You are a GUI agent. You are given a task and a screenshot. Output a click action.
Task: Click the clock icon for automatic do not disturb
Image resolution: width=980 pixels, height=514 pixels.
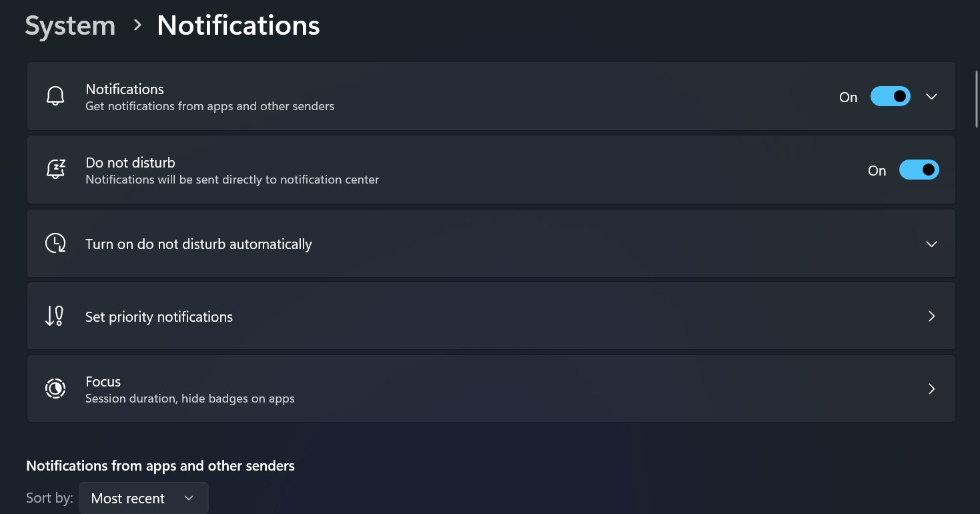click(x=55, y=243)
